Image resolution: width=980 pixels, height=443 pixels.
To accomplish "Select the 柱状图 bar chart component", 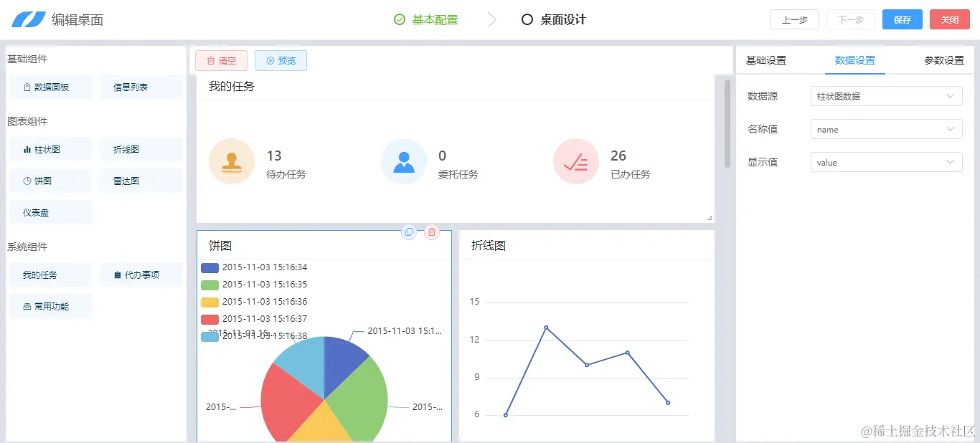I will point(50,149).
